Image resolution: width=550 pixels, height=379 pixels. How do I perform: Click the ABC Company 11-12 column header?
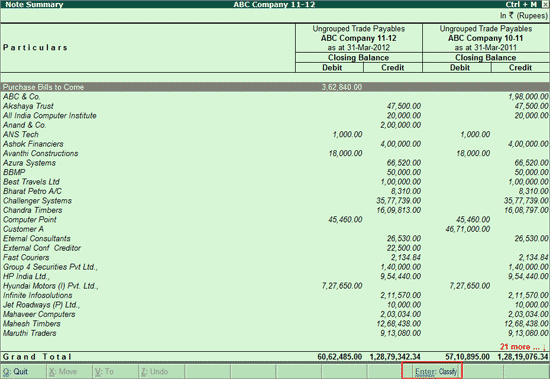click(x=358, y=38)
